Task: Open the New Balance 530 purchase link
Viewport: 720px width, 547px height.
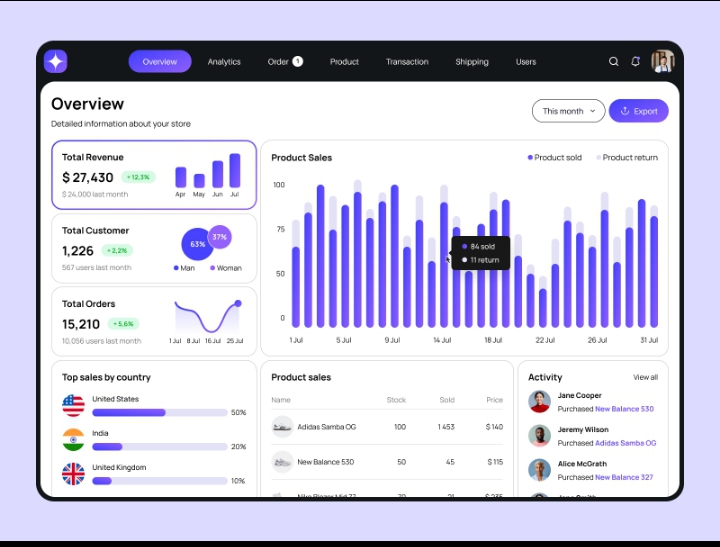Action: point(624,409)
